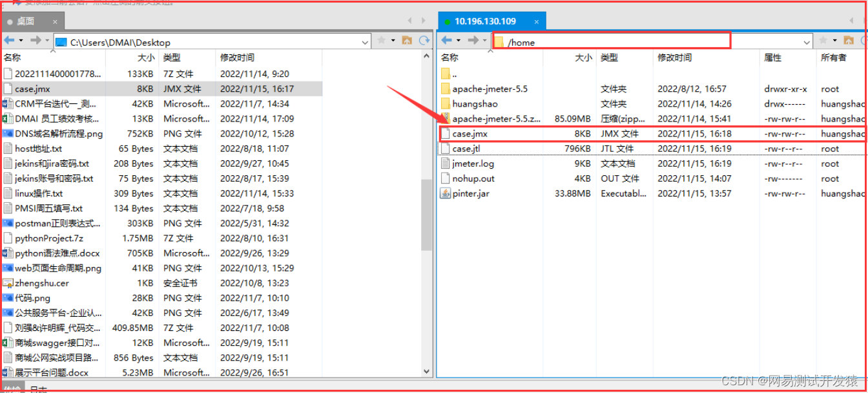The height and width of the screenshot is (393, 868).
Task: Expand the C:\Users\DMAI\Desktop path dropdown
Action: coord(365,42)
